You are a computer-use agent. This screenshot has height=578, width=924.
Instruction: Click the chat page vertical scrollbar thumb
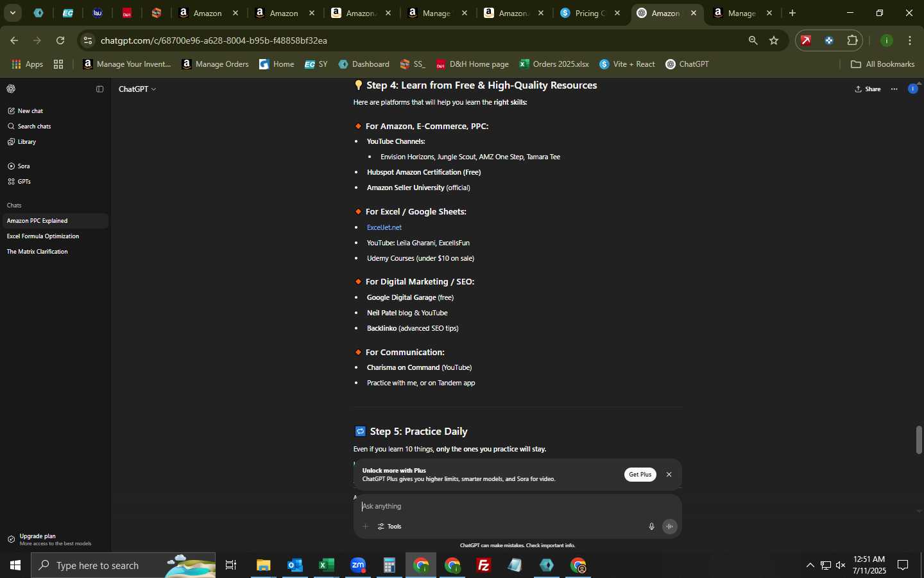919,440
